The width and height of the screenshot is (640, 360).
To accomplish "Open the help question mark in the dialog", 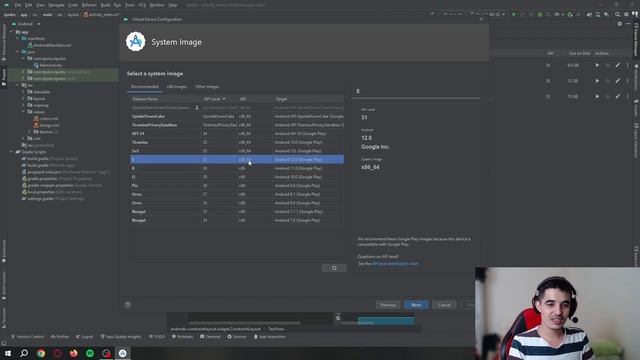I will click(128, 305).
